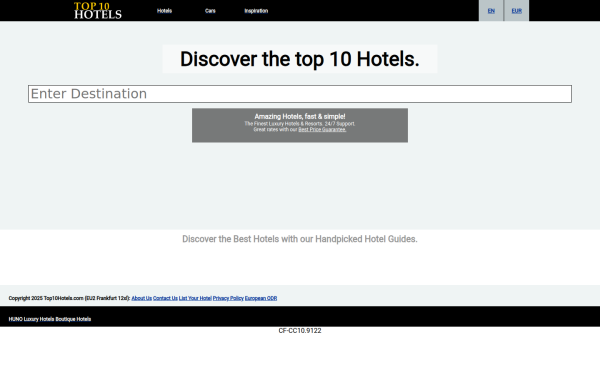Click the HUNO link in footer

coord(15,319)
